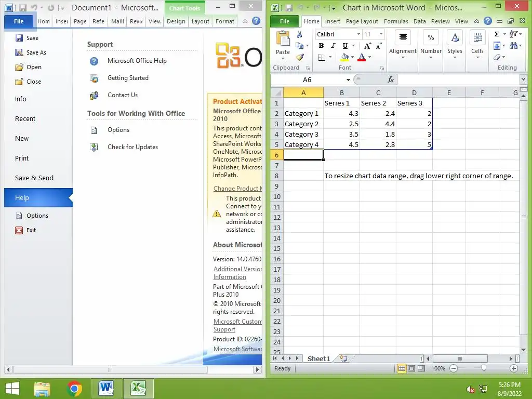Click AutoSum sigma icon

coord(497,34)
